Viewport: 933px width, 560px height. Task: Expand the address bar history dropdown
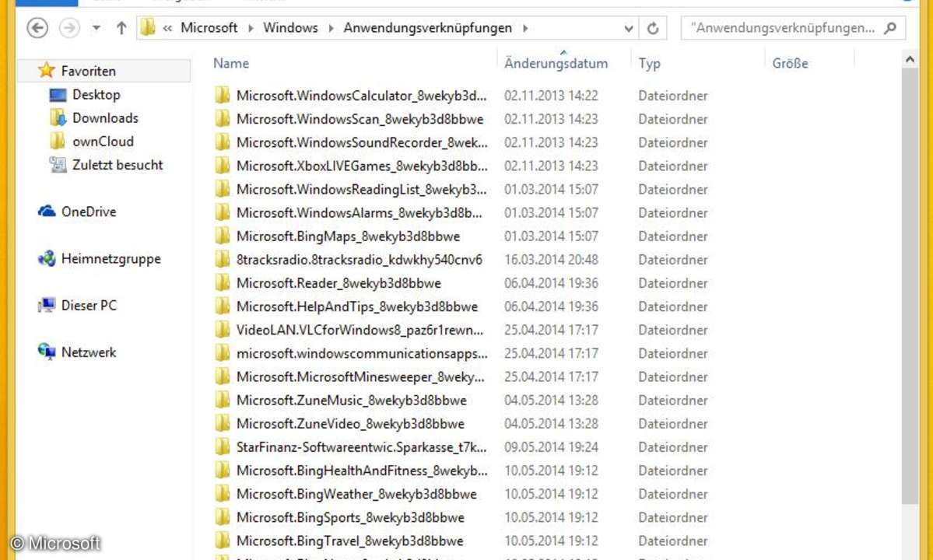point(628,29)
